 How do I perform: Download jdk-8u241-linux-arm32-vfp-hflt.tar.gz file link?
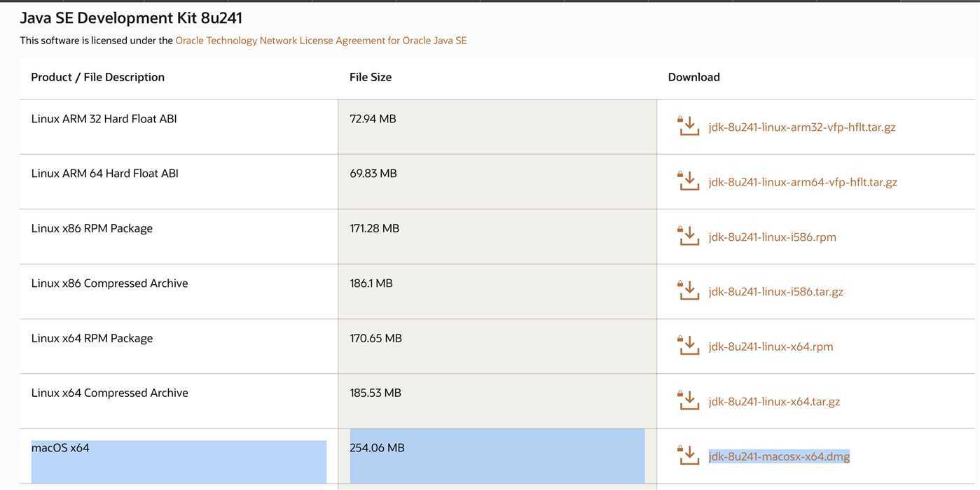802,127
